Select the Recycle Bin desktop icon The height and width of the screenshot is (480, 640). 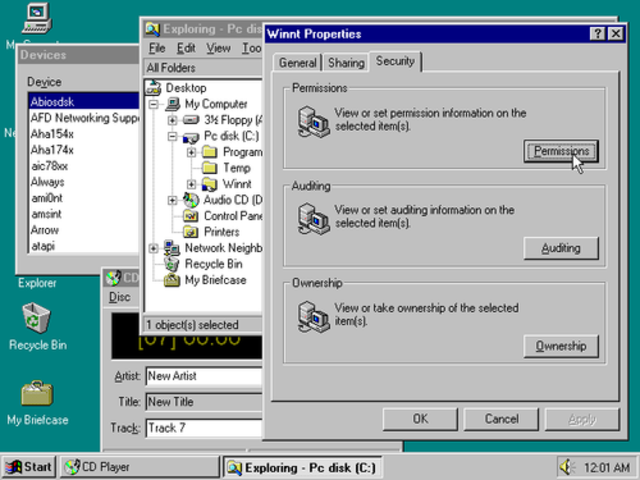click(37, 318)
